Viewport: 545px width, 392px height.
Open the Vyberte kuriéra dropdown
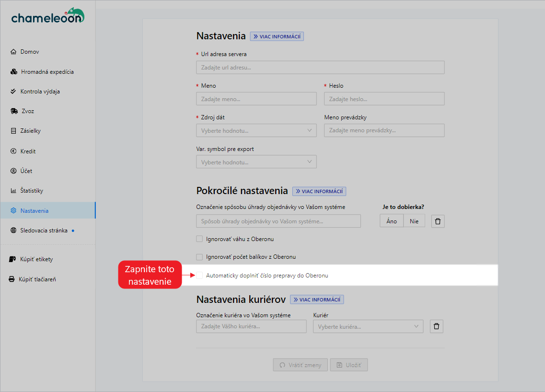click(368, 326)
